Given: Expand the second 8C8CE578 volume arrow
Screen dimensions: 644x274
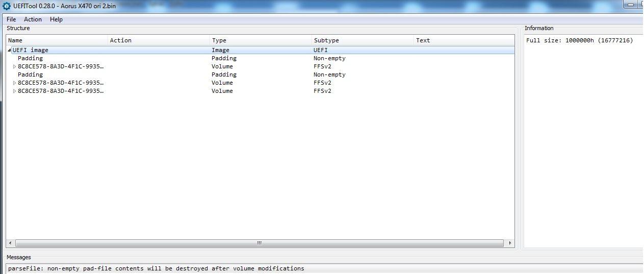Looking at the screenshot, I should point(14,83).
